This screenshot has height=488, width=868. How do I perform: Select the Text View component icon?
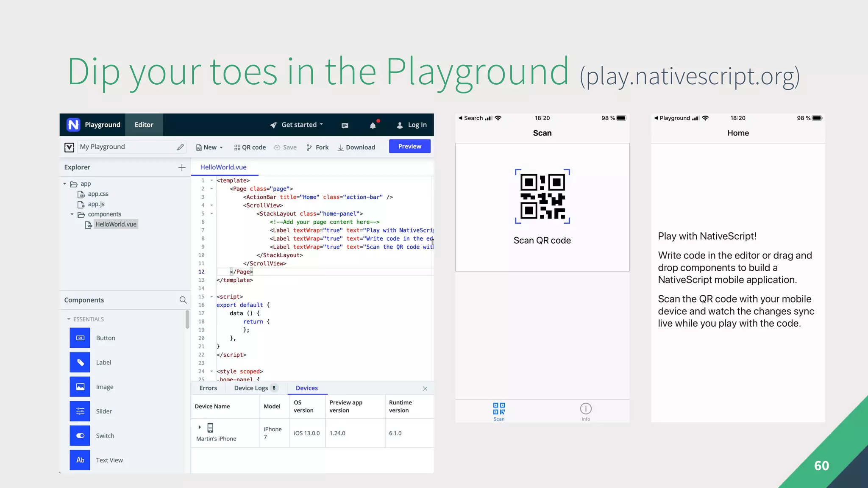[80, 460]
